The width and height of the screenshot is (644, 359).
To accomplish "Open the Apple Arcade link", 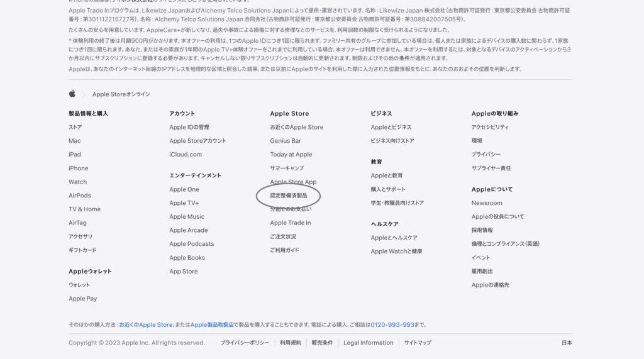I will click(189, 230).
